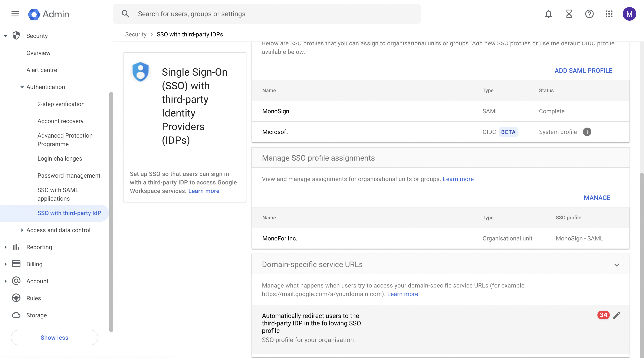Click the account avatar M
The width and height of the screenshot is (644, 358).
[629, 14]
